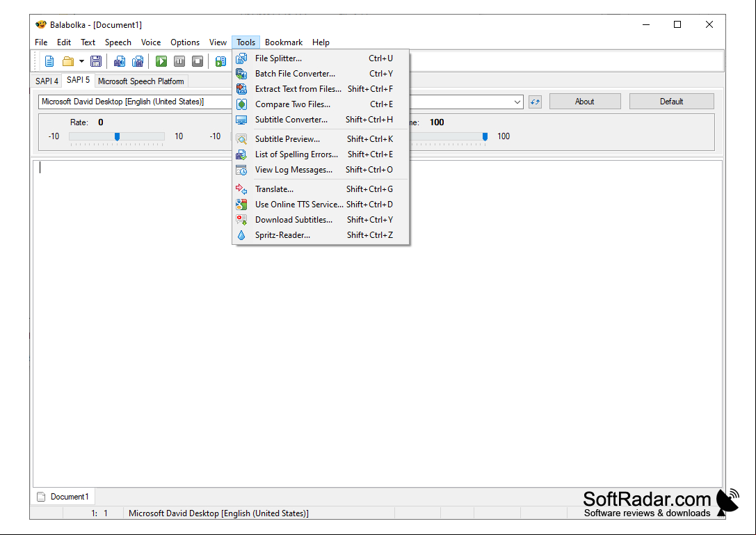
Task: Open the Help menu
Action: [321, 42]
